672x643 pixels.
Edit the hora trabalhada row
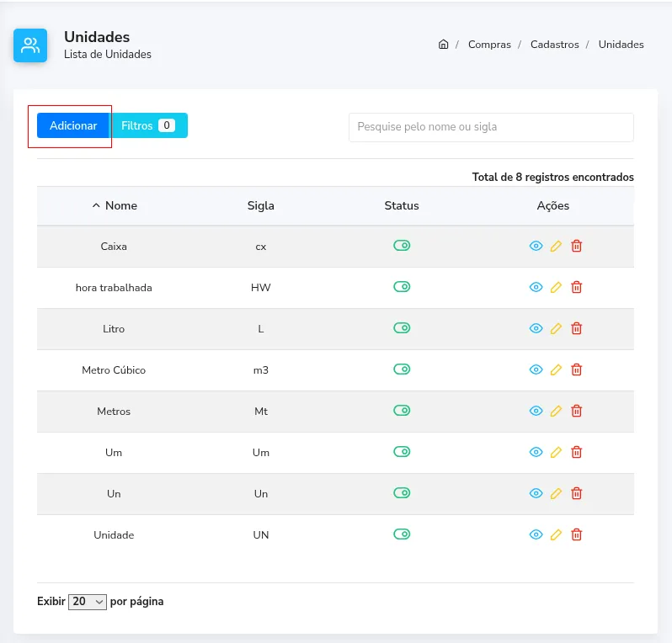[x=556, y=287]
